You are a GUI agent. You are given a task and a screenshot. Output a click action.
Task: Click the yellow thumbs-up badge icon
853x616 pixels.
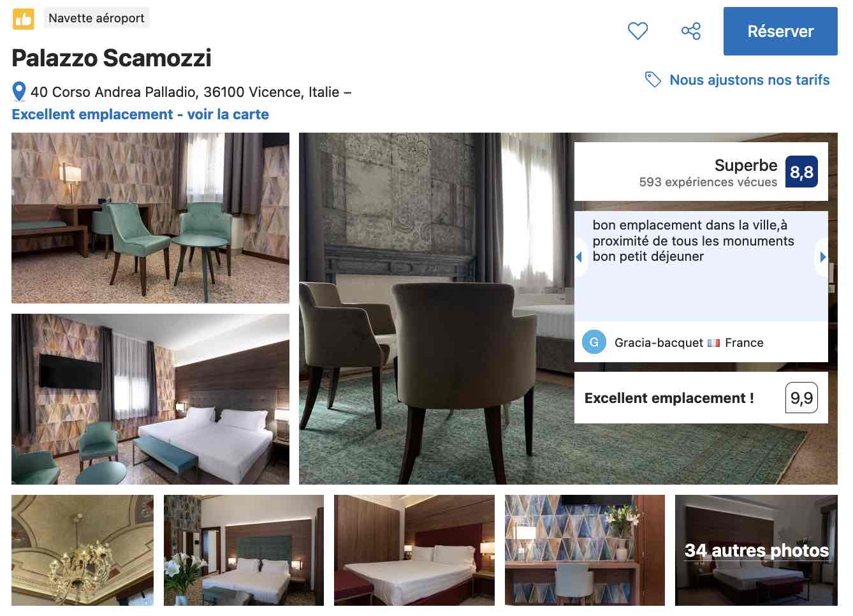[x=24, y=18]
